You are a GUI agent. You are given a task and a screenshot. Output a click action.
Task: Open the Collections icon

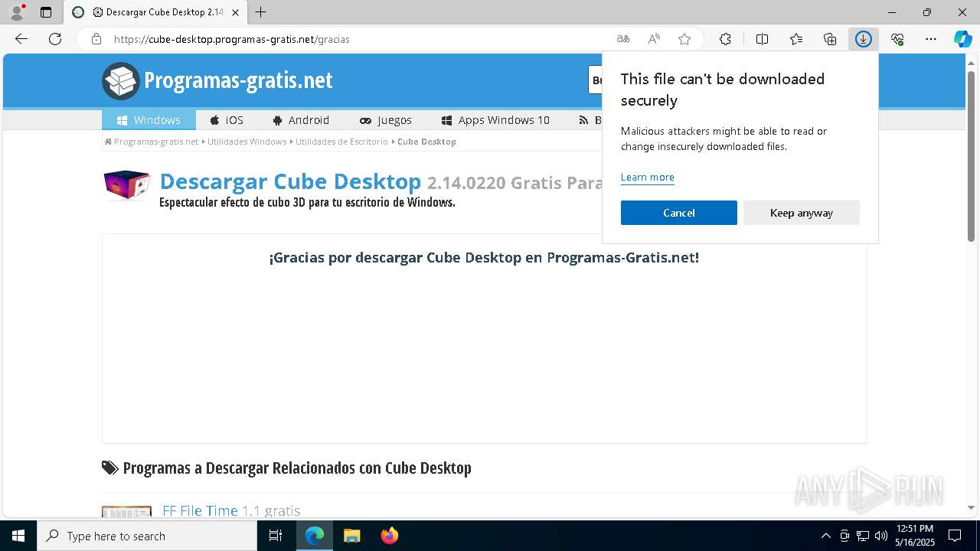[x=830, y=39]
